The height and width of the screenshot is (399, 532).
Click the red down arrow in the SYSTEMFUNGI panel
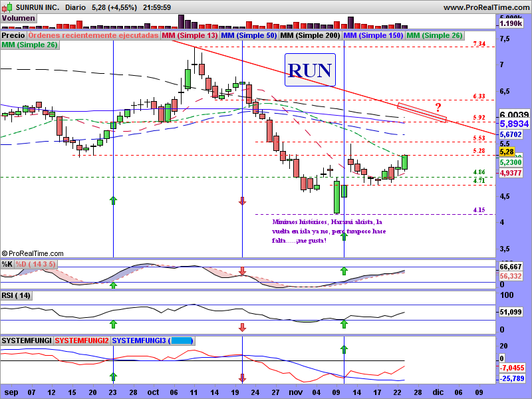pyautogui.click(x=242, y=378)
